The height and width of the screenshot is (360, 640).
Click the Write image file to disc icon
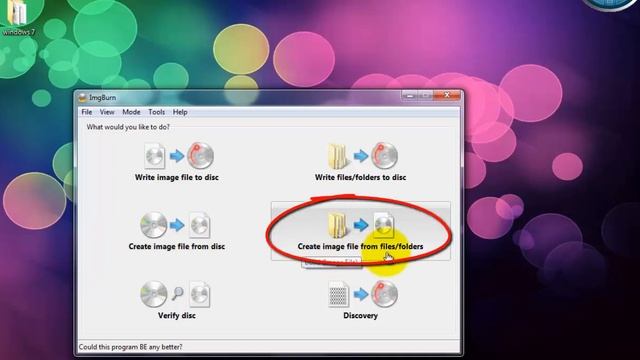pyautogui.click(x=179, y=156)
